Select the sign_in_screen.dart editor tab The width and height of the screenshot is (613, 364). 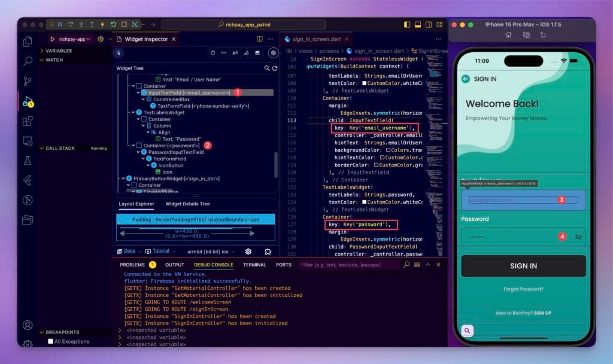pyautogui.click(x=317, y=39)
